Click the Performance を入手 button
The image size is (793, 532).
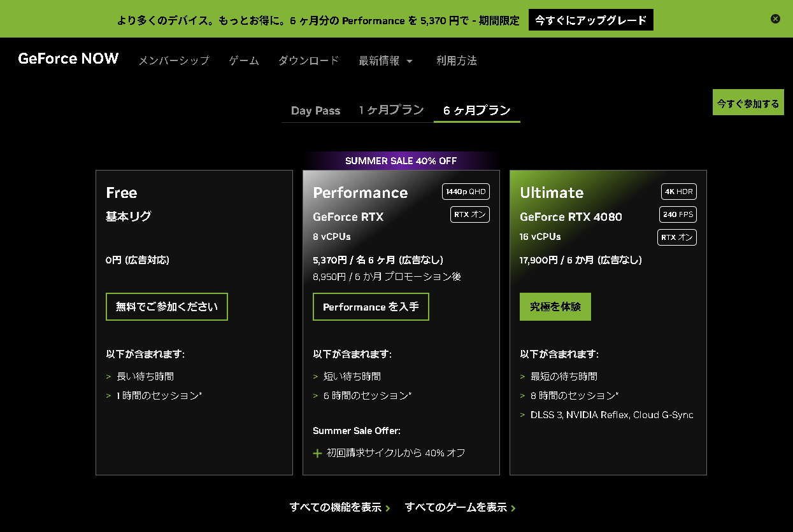[371, 306]
